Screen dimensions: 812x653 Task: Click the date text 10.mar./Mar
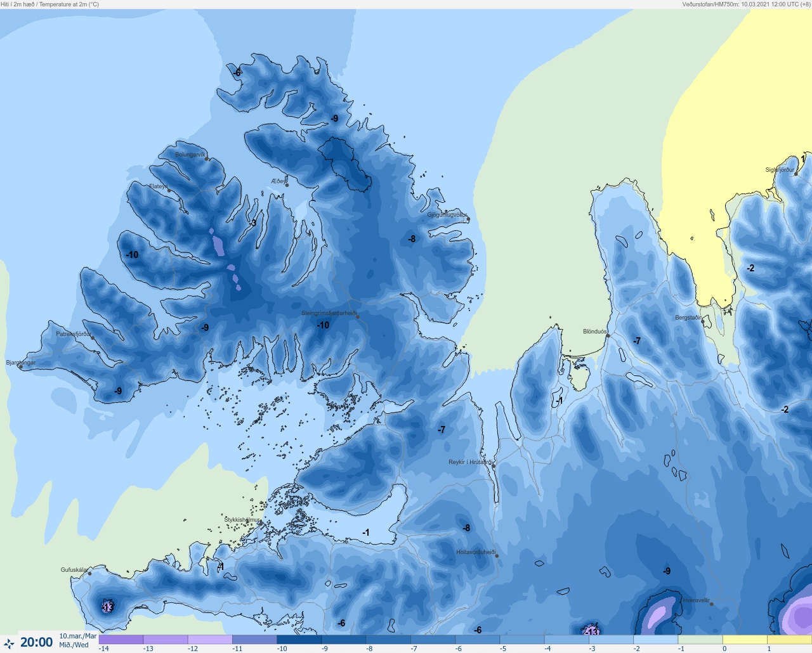point(78,636)
